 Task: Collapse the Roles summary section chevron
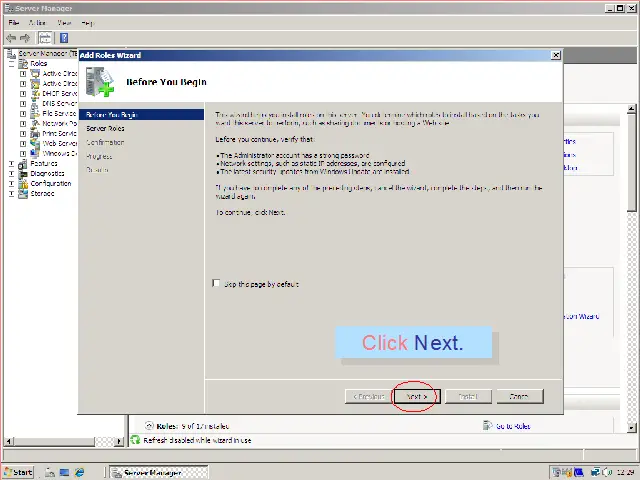tap(149, 426)
